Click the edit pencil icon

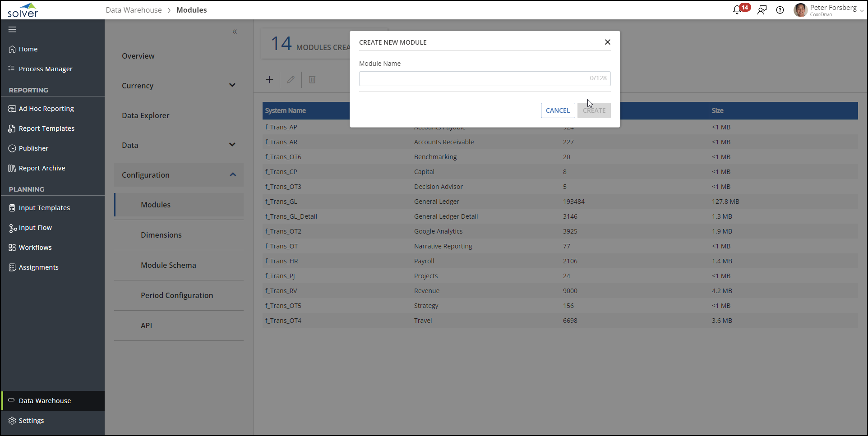[291, 80]
